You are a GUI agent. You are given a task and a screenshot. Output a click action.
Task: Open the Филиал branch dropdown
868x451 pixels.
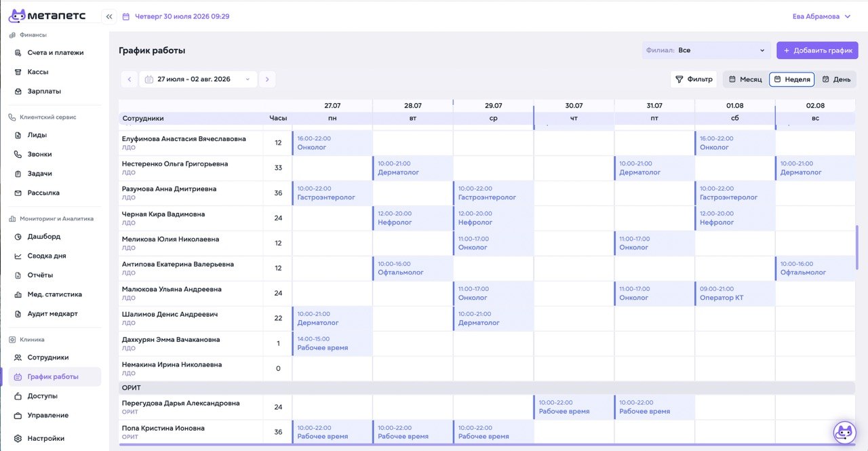(x=706, y=50)
